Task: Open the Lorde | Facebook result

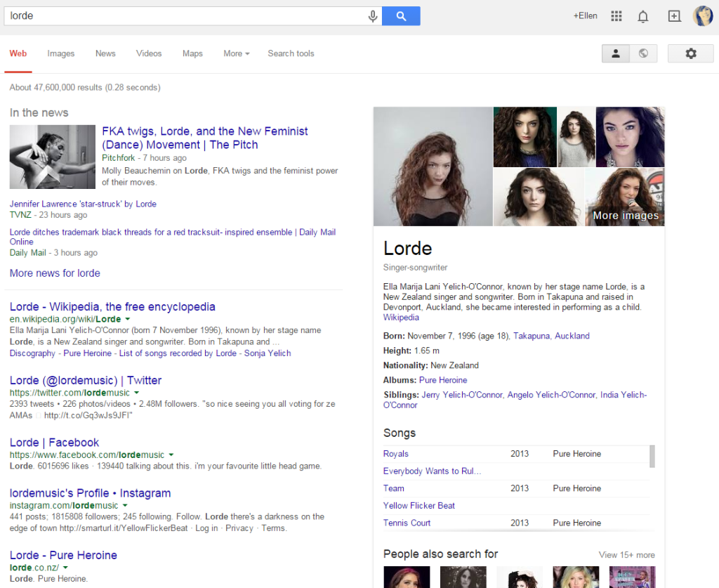Action: tap(54, 442)
